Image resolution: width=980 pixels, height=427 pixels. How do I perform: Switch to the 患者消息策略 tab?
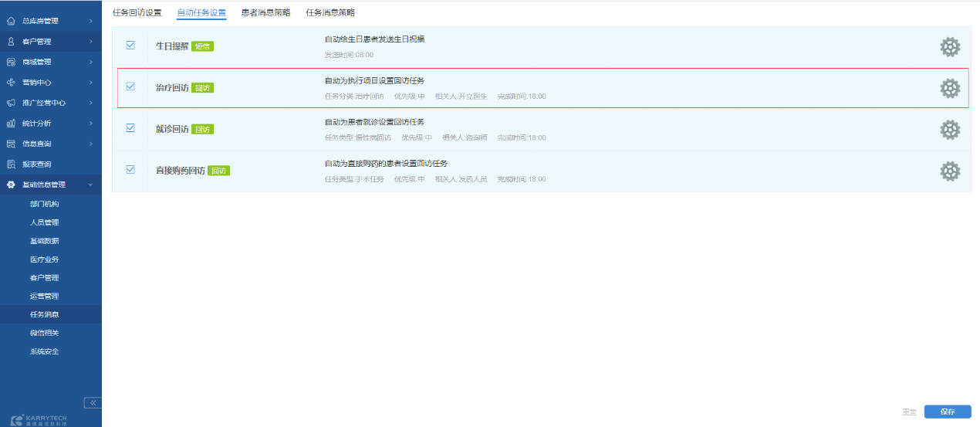[265, 12]
